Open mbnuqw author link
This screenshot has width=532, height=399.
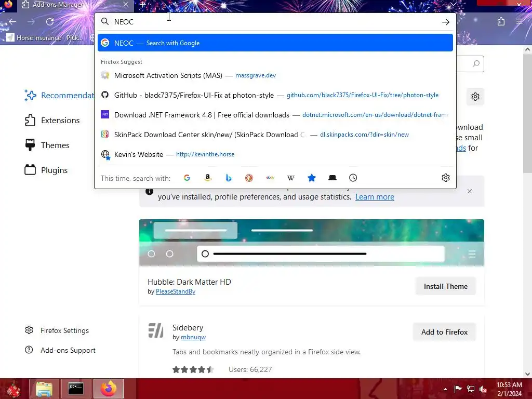click(x=193, y=337)
